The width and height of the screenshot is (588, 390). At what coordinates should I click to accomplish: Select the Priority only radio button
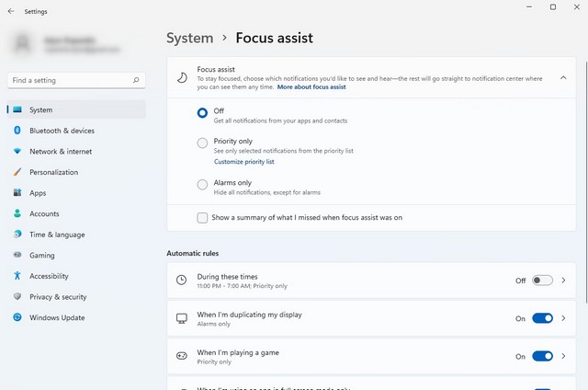[x=202, y=143]
